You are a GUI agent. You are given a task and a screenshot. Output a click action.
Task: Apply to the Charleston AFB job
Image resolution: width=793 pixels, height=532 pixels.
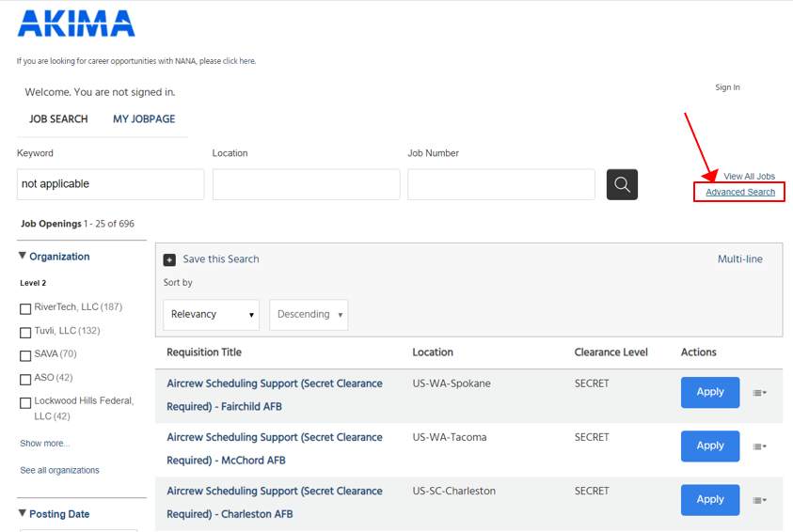coord(710,500)
